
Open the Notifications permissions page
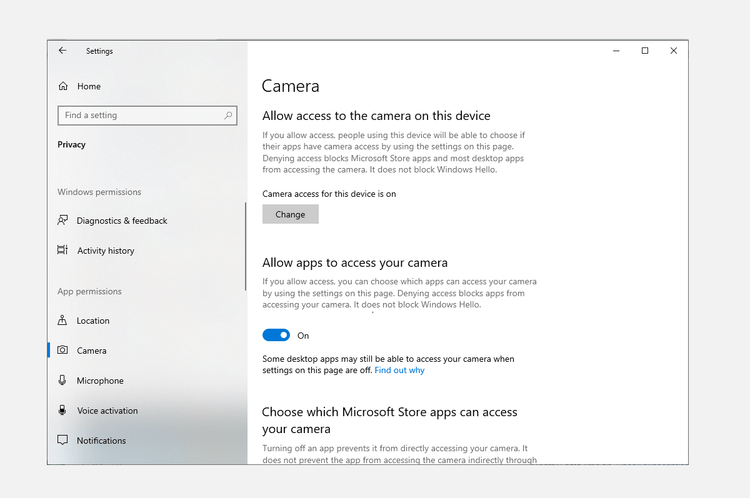tap(101, 441)
